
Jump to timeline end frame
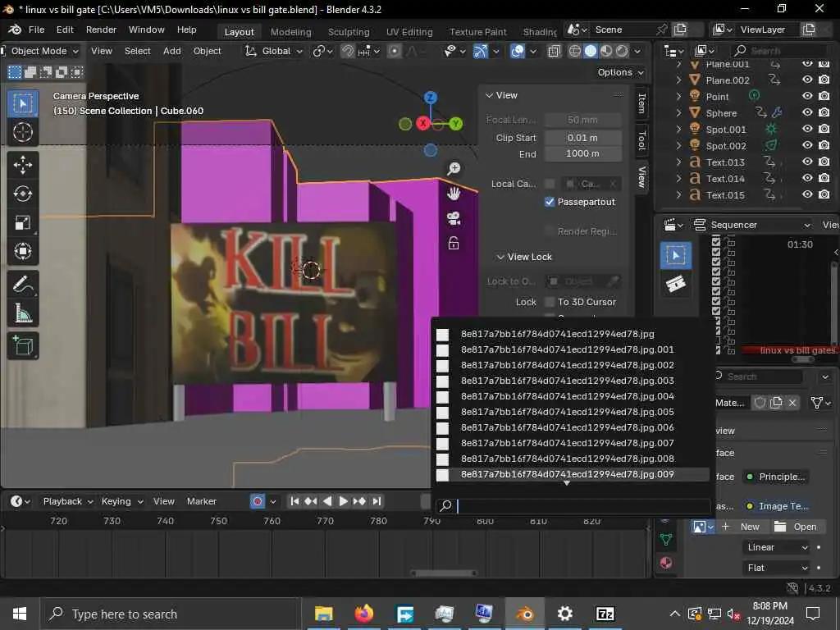tap(377, 501)
